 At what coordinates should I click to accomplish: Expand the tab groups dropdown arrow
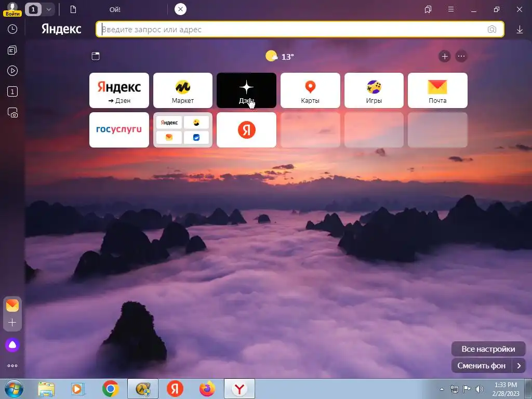tap(48, 9)
